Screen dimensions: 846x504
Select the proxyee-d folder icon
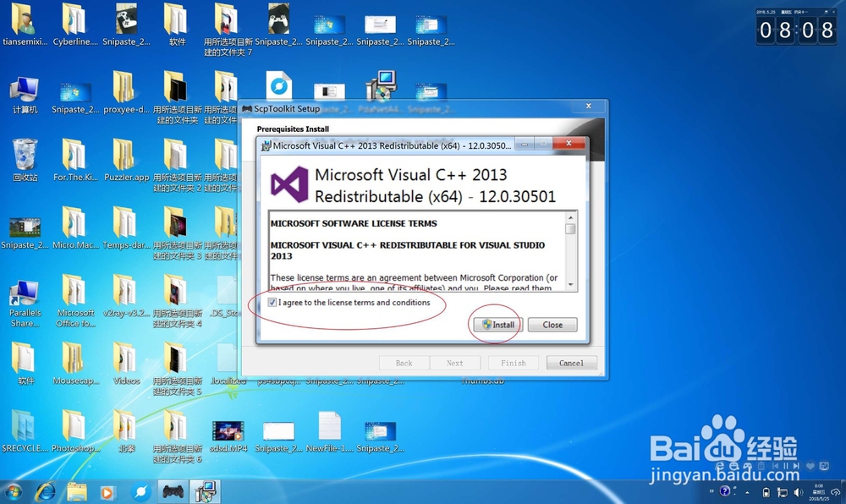[x=126, y=92]
